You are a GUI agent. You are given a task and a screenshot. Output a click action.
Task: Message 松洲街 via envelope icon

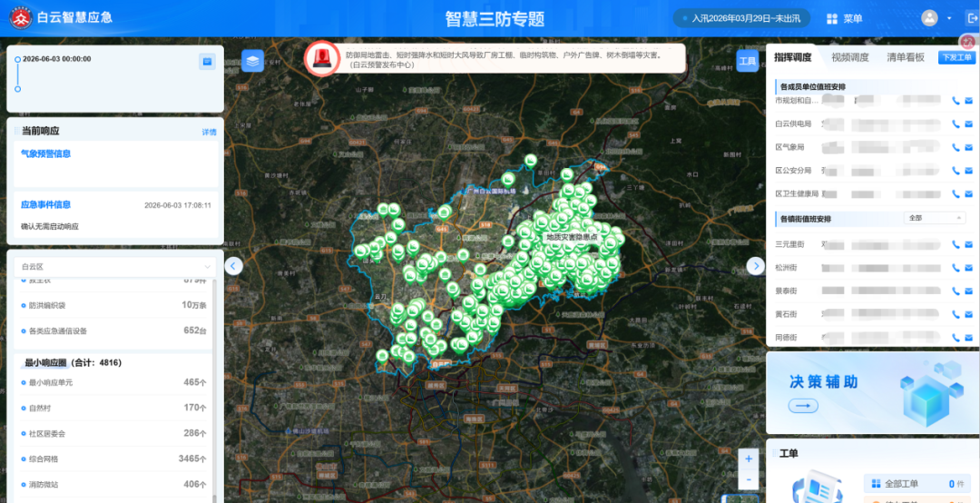969,268
